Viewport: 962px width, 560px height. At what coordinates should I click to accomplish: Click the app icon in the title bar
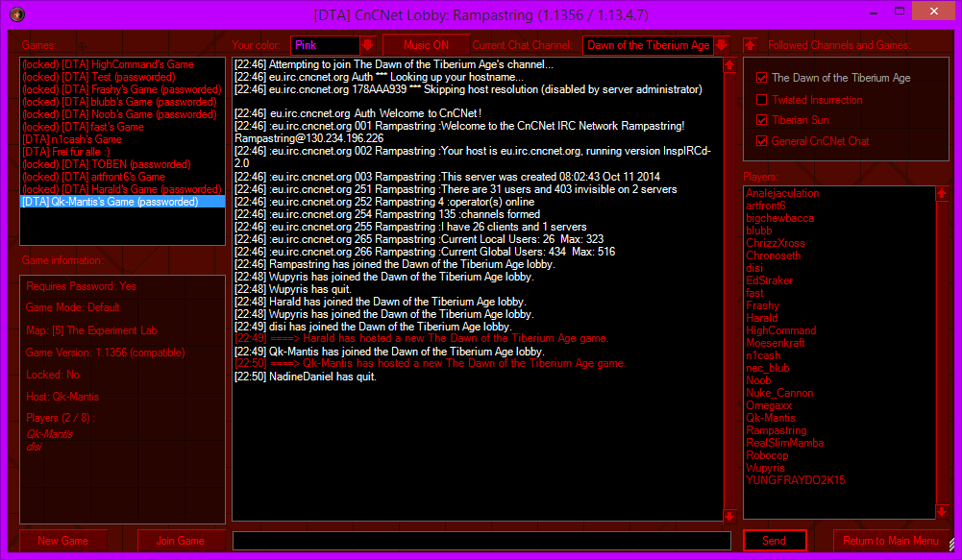pos(17,13)
